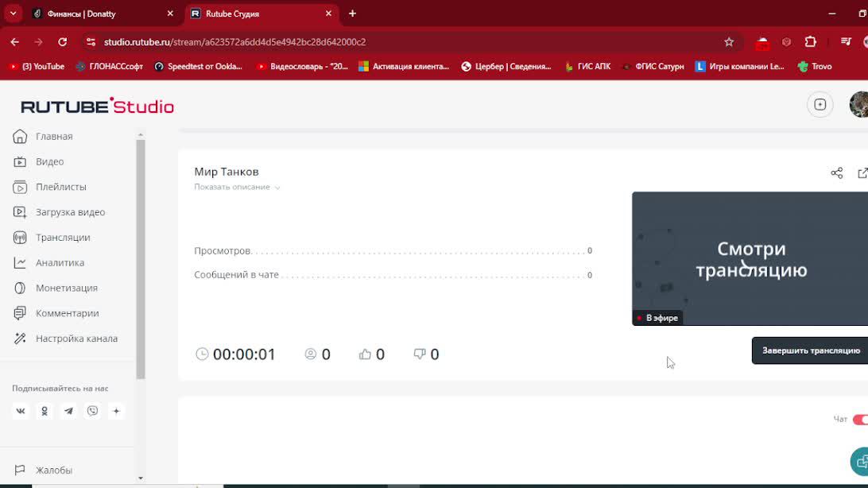Go back with browser back arrow
Image resolution: width=868 pixels, height=488 pixels.
(x=15, y=42)
